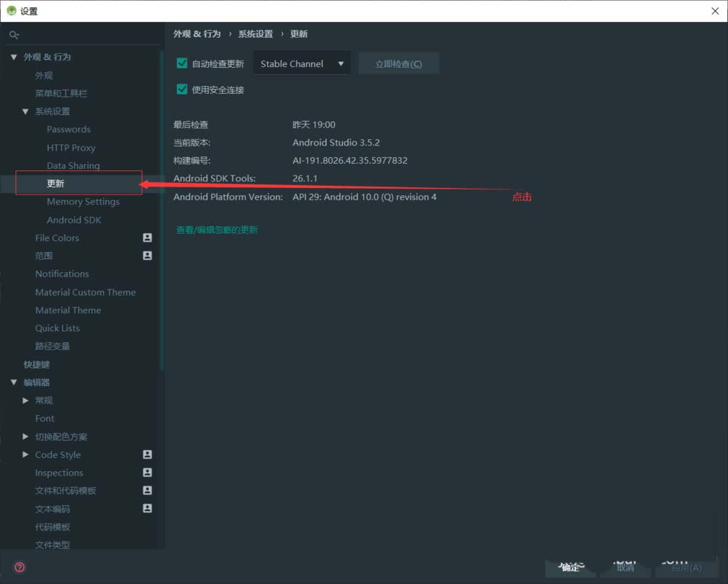Open Inspections settings page
The height and width of the screenshot is (584, 728).
tap(59, 473)
